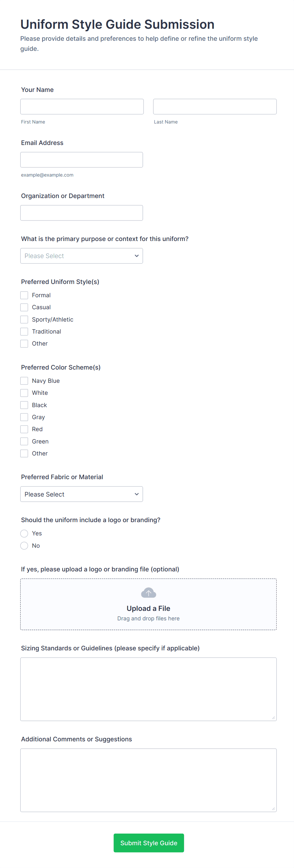Viewport: 294px width, 868px height.
Task: Tick the Sporty/Athletic checkbox
Action: pyautogui.click(x=24, y=319)
